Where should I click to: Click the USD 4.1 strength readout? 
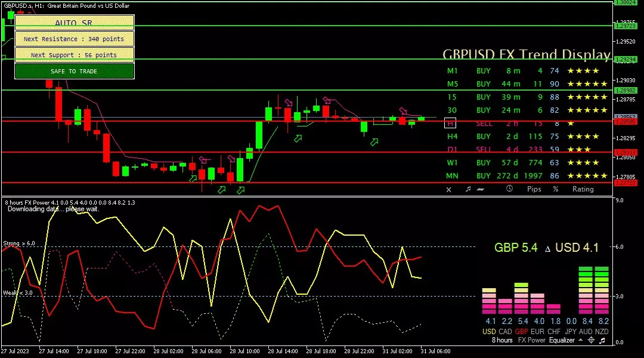coord(577,248)
